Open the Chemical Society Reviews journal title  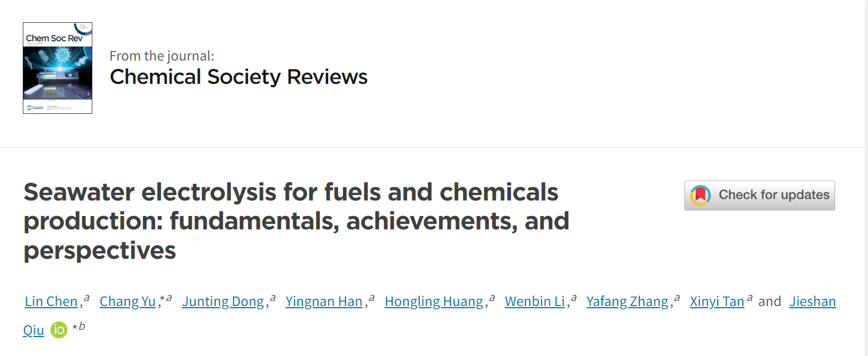click(239, 77)
